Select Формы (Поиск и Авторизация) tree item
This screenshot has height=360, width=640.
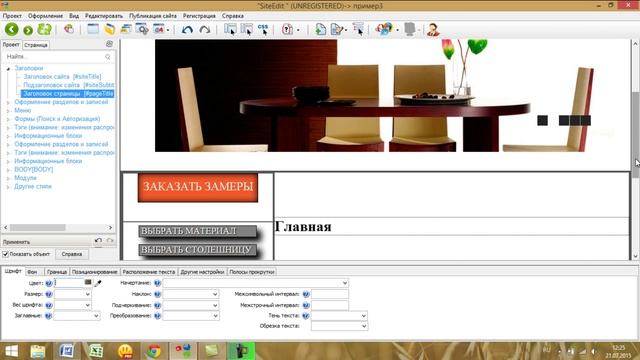click(x=57, y=119)
